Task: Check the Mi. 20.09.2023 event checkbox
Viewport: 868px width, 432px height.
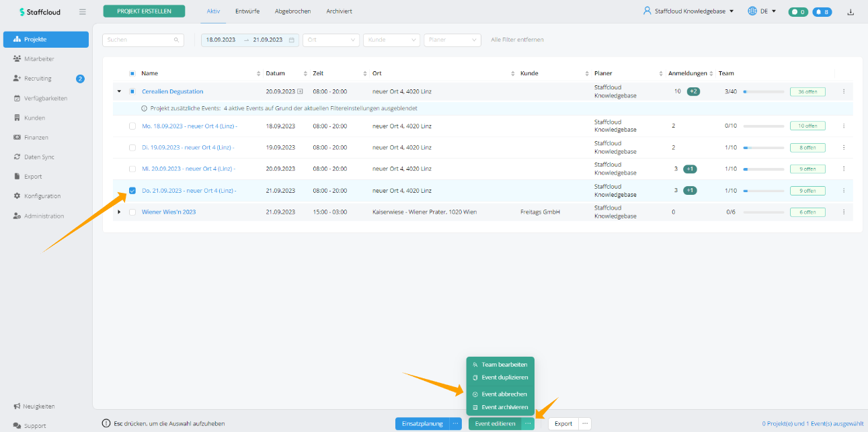Action: tap(132, 169)
